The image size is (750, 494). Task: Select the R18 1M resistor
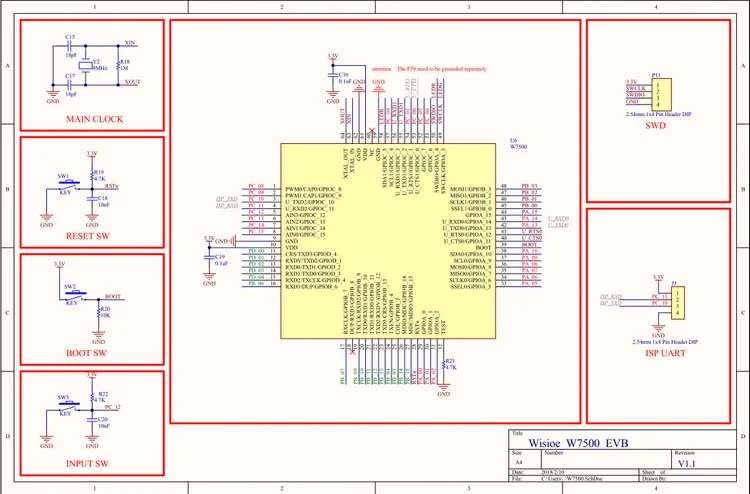tap(119, 66)
